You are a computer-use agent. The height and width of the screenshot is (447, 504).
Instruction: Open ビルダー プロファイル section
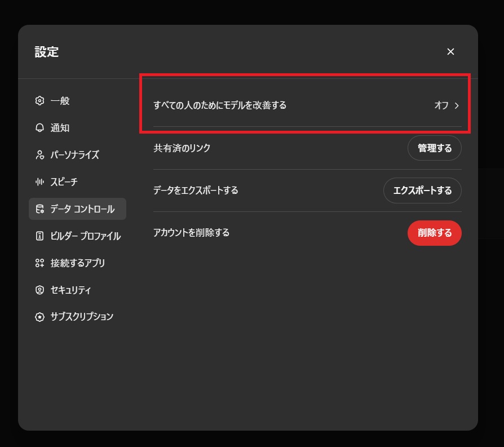(77, 236)
